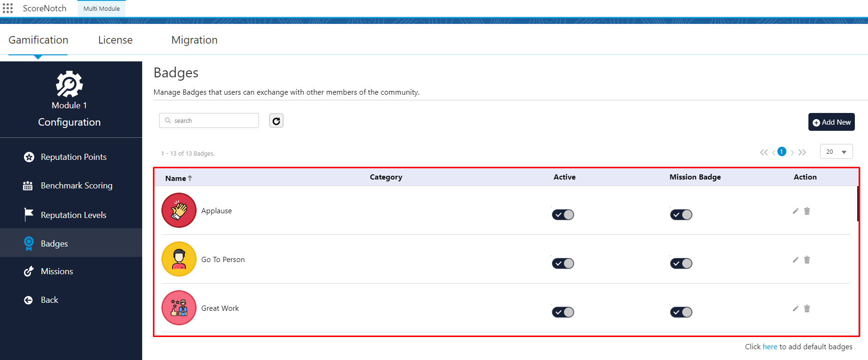
Task: Click the Module 1 Configuration gear icon
Action: pyautogui.click(x=69, y=84)
